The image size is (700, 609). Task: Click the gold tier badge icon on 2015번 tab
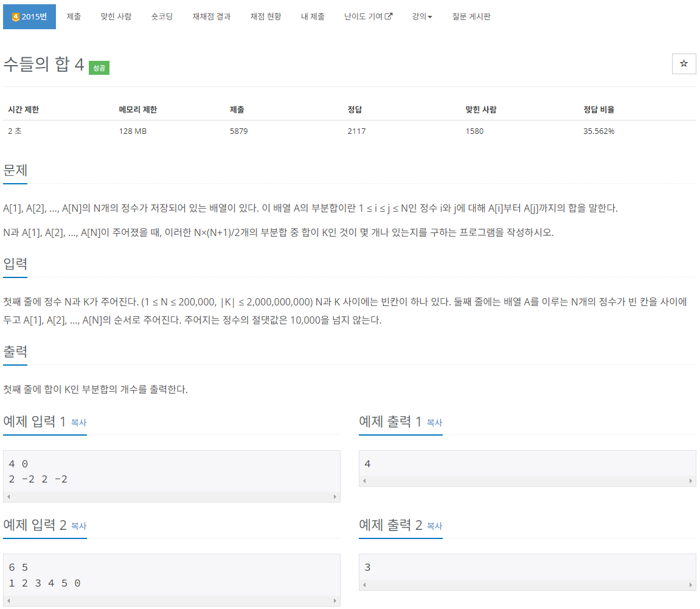pos(16,17)
